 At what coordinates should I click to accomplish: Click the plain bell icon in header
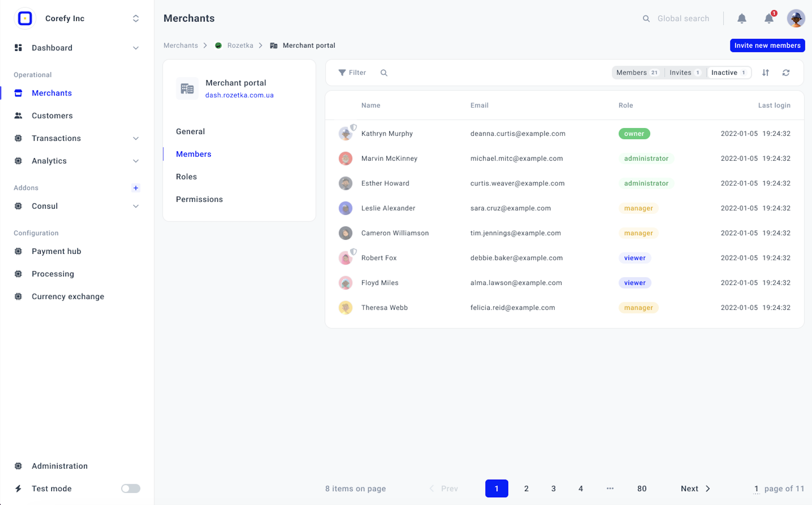(742, 18)
